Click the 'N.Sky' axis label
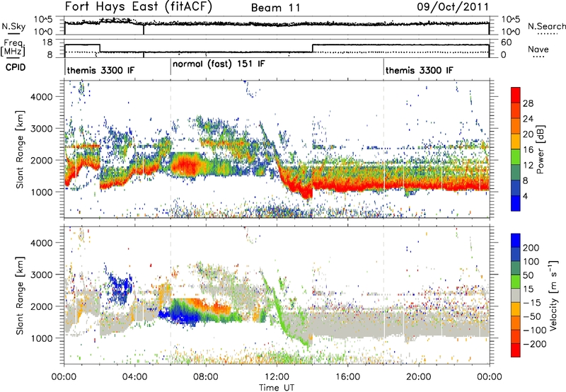The width and height of the screenshot is (566, 392). [x=13, y=26]
